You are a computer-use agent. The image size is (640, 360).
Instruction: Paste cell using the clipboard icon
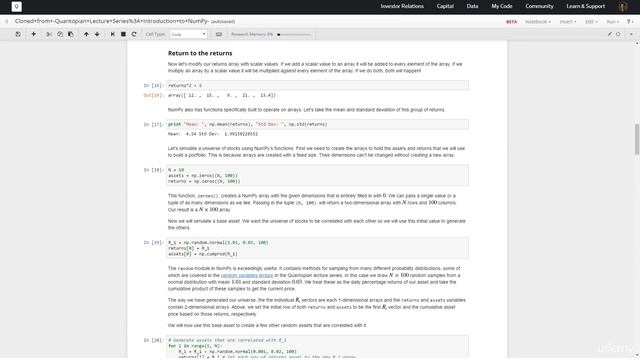click(x=71, y=34)
